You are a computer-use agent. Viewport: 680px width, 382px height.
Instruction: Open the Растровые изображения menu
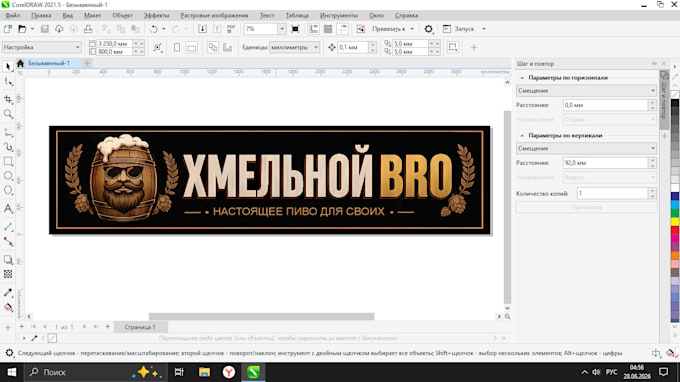click(x=214, y=15)
